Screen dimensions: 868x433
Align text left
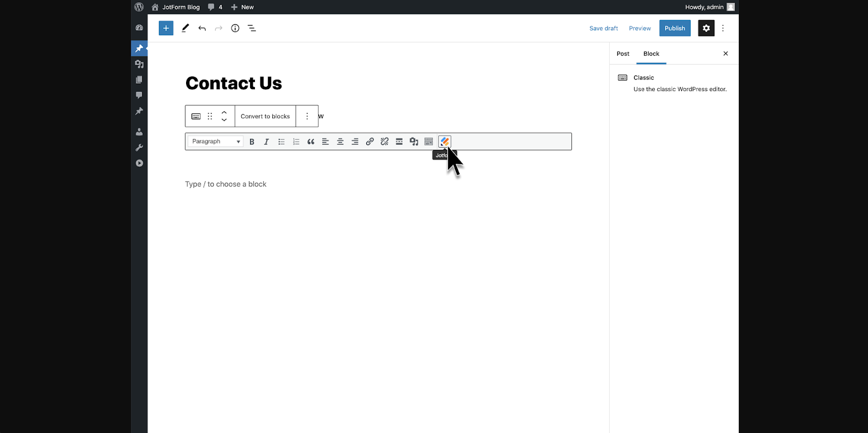tap(325, 142)
